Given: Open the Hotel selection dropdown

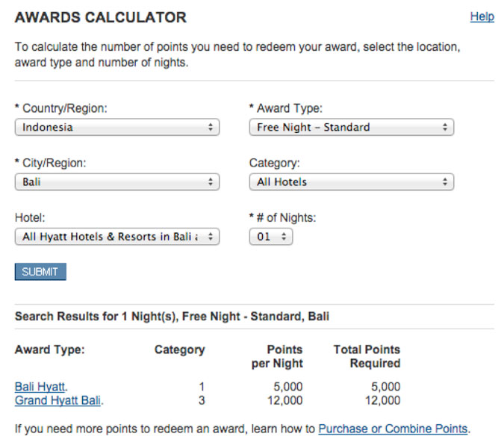Looking at the screenshot, I should (x=117, y=237).
